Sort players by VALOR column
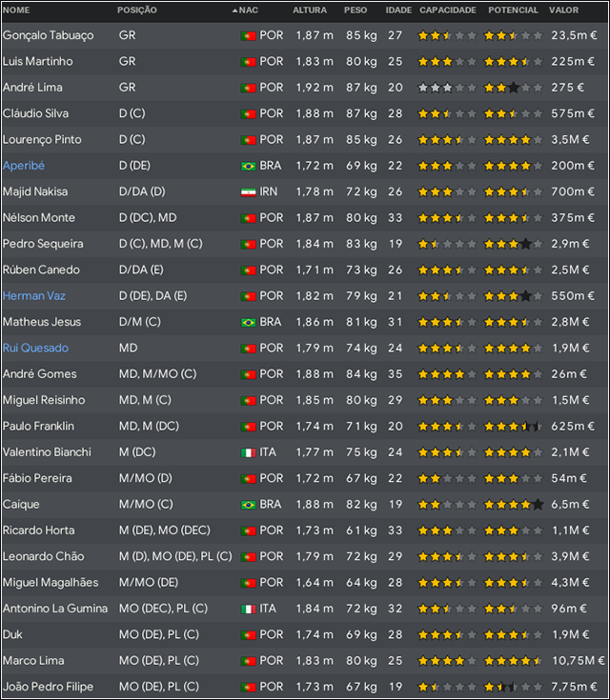The image size is (610, 700). 563,10
